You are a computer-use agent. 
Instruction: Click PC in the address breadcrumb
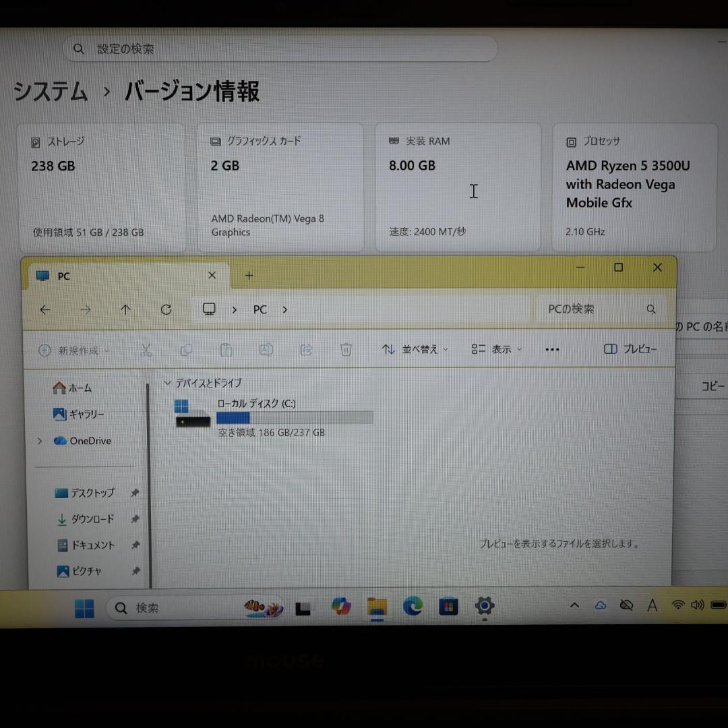coord(260,309)
